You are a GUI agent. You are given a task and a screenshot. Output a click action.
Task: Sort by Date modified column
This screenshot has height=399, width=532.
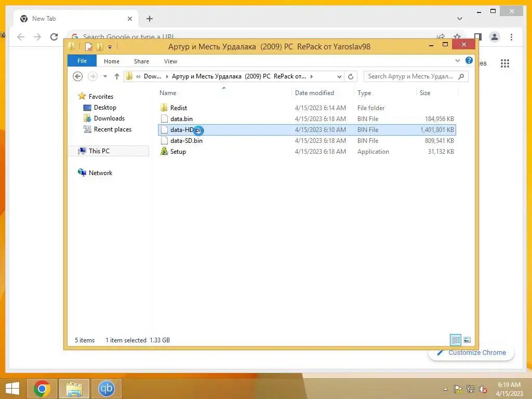(314, 92)
